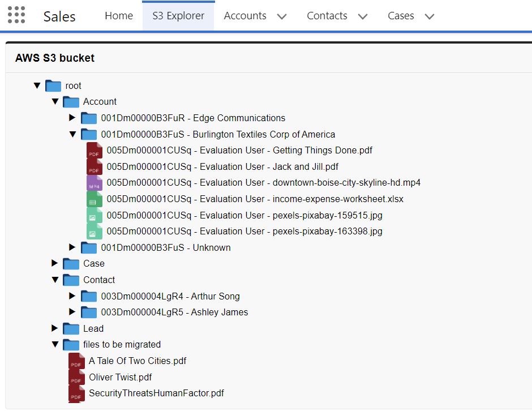
Task: Open pexels-pixabay-159515.jpg file name
Action: point(244,215)
